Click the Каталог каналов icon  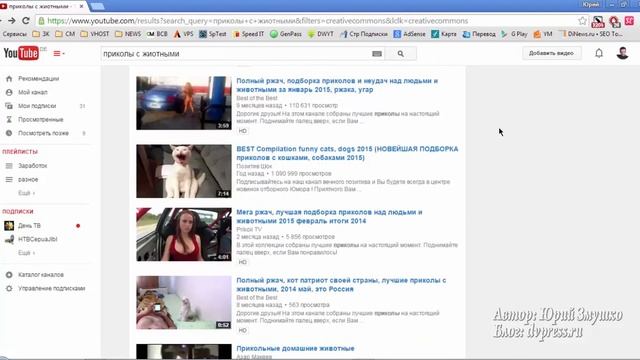coord(9,275)
